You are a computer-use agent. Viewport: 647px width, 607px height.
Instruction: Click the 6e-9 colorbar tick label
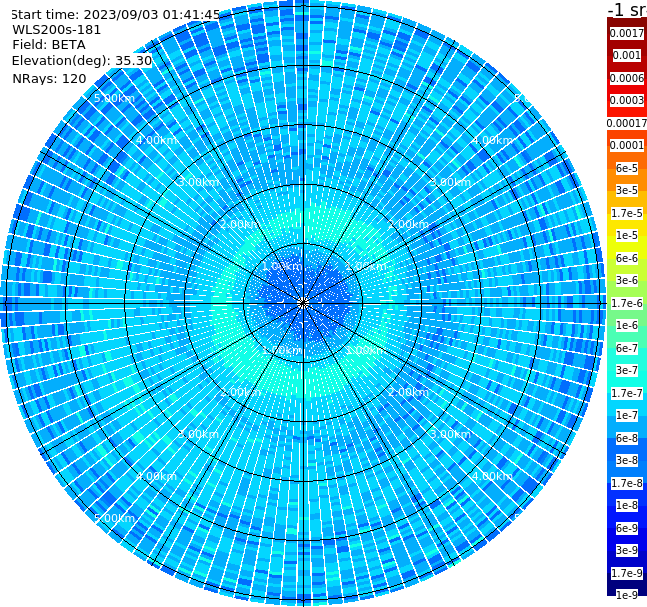pos(627,528)
